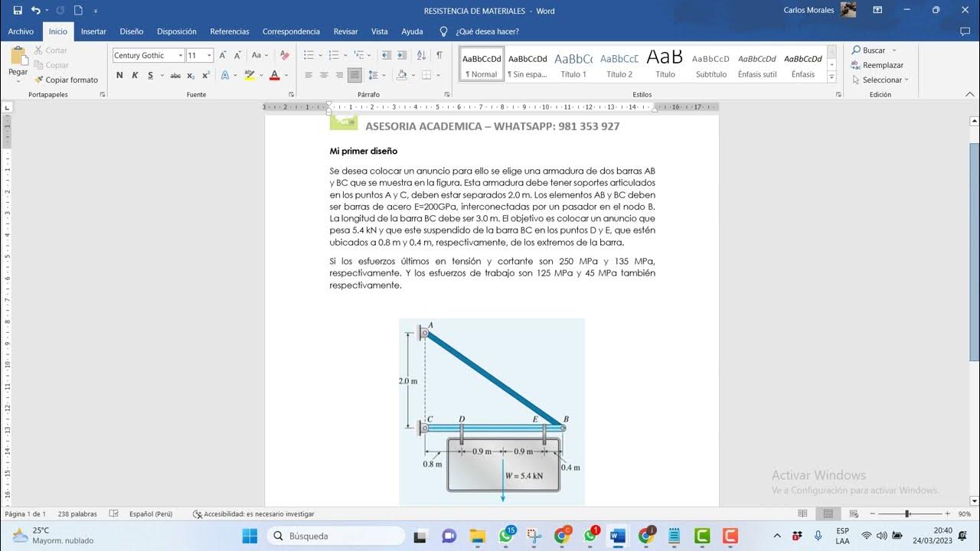Viewport: 980px width, 551px height.
Task: Increase font size with the larger A icon
Action: click(223, 55)
